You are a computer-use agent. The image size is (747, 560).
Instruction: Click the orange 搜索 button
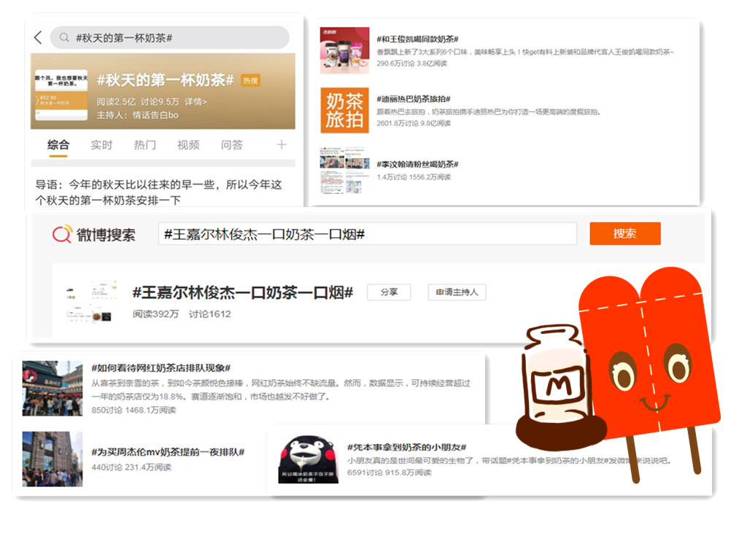click(625, 234)
